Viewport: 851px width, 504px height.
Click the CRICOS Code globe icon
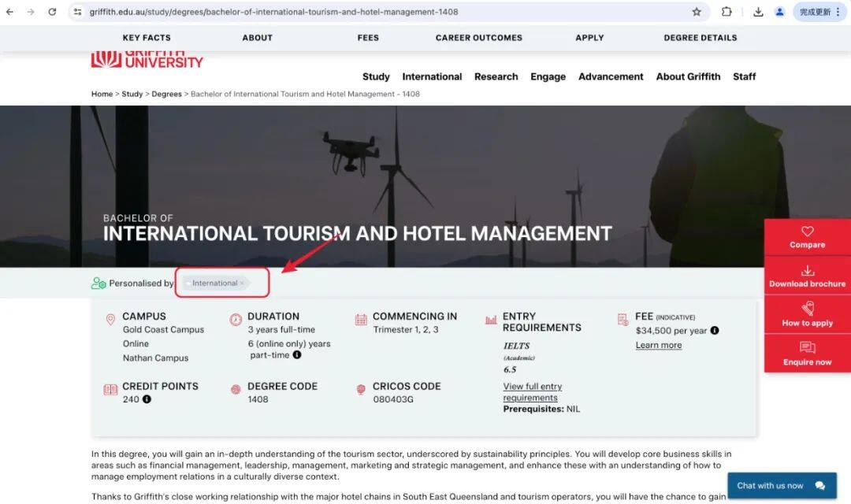click(361, 390)
